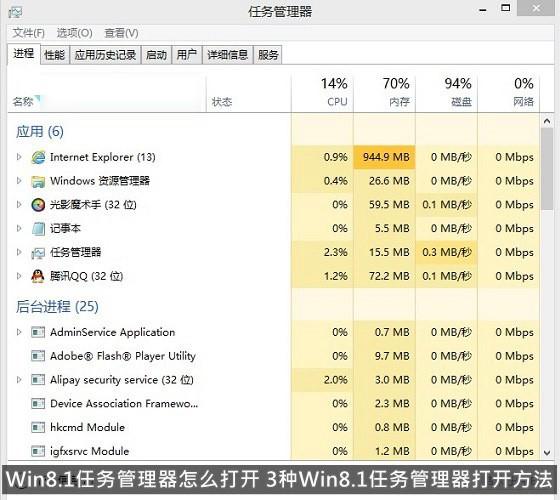Sort by the 状态 column header
560x500 pixels.
click(x=249, y=94)
